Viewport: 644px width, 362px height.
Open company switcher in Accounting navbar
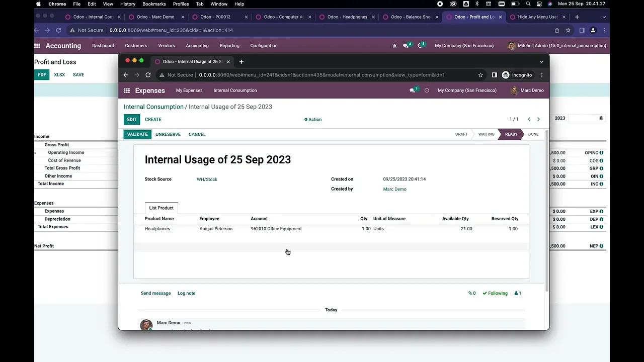464,46
